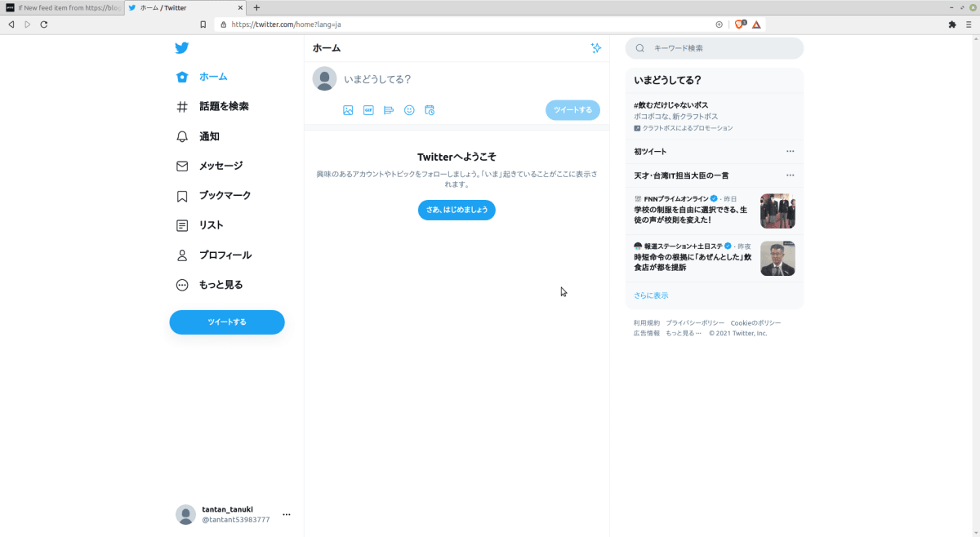Click the bookmark page icon in toolbar
980x537 pixels.
(x=203, y=24)
